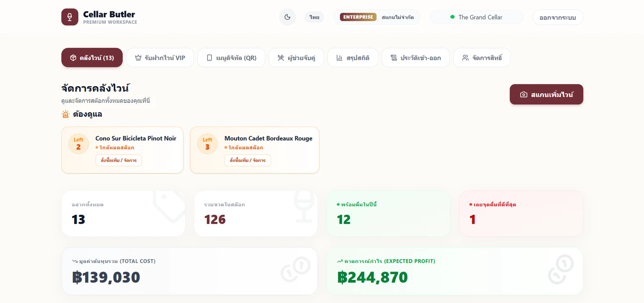
Task: Click the expected profit value ฿244,870
Action: tap(372, 277)
